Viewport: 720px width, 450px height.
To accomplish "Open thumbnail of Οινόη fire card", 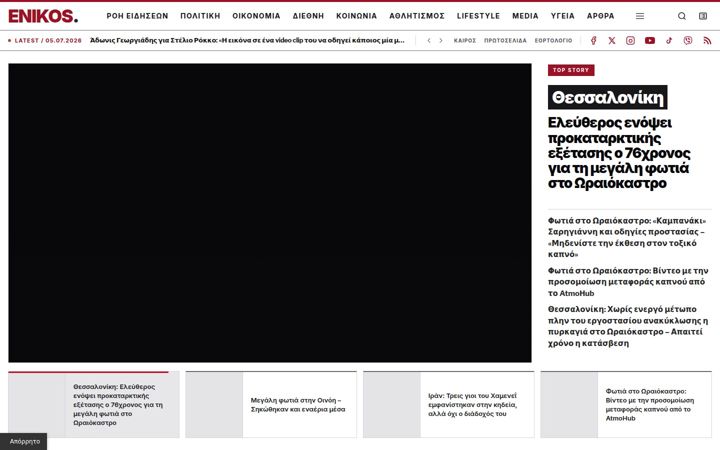I will click(214, 405).
